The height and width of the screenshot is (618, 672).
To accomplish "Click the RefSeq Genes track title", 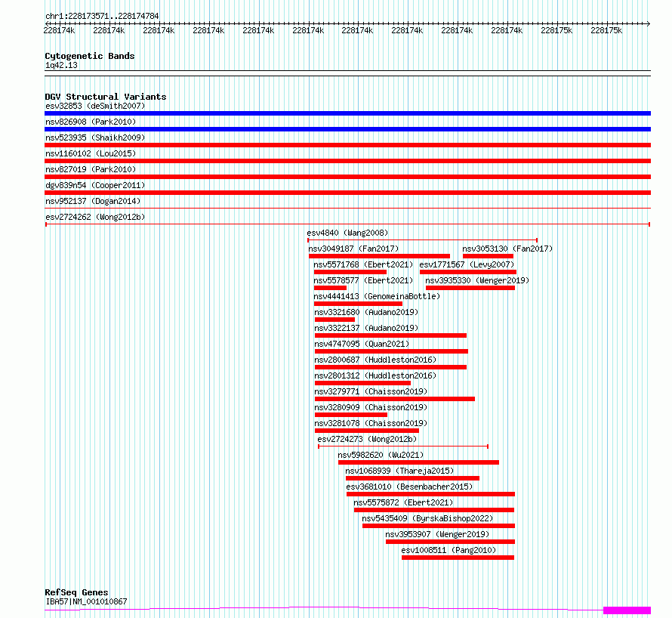I will pos(76,592).
